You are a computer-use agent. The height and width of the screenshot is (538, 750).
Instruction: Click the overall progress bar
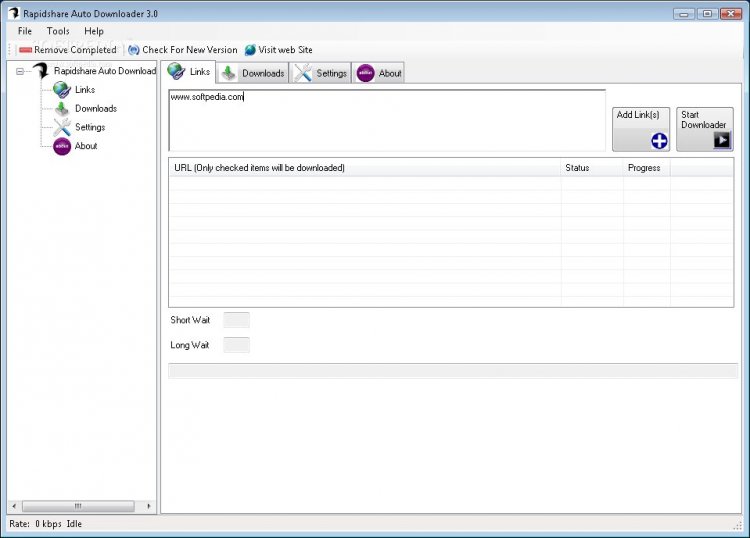coord(452,371)
